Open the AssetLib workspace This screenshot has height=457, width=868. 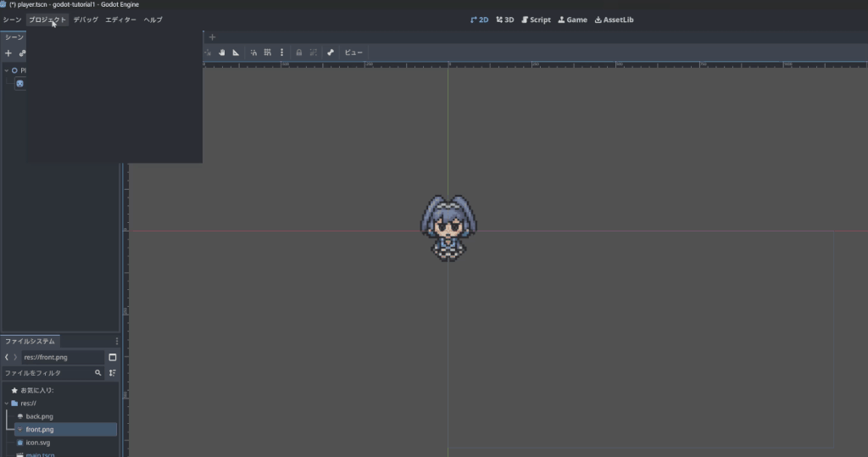pyautogui.click(x=614, y=20)
